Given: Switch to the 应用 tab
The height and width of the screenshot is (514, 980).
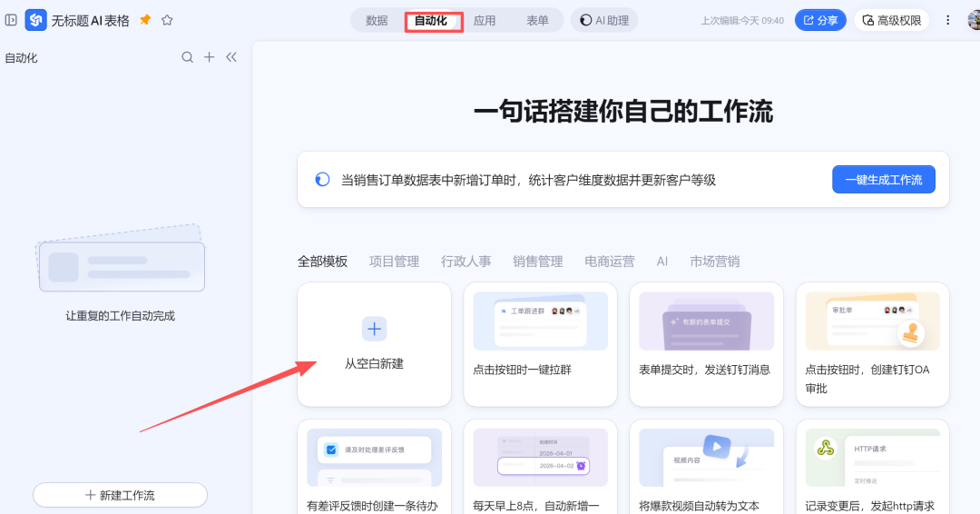Looking at the screenshot, I should pos(485,21).
